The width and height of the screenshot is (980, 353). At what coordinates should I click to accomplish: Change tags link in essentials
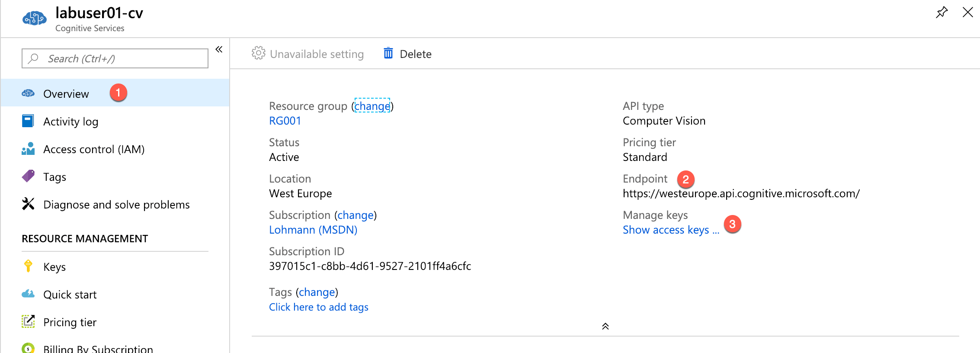tap(317, 292)
